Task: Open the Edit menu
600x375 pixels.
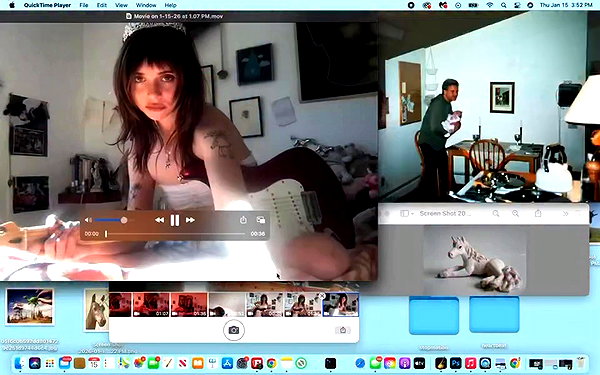Action: point(102,5)
